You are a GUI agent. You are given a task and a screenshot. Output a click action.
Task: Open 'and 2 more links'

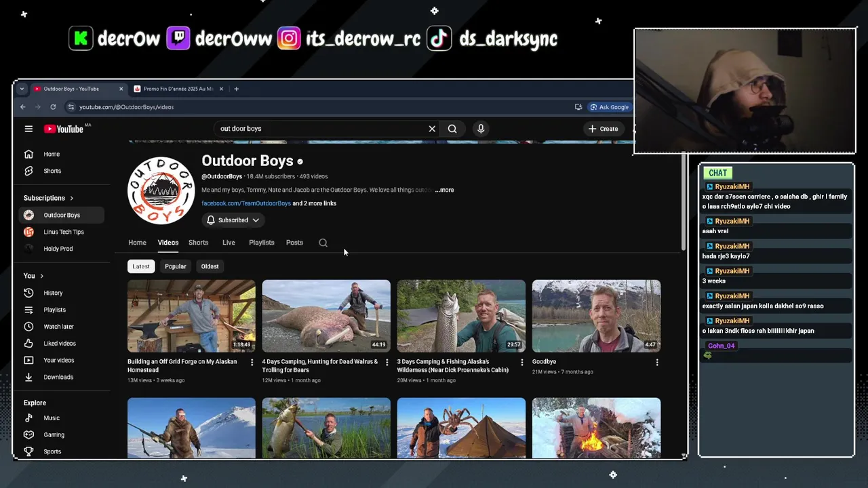[314, 203]
